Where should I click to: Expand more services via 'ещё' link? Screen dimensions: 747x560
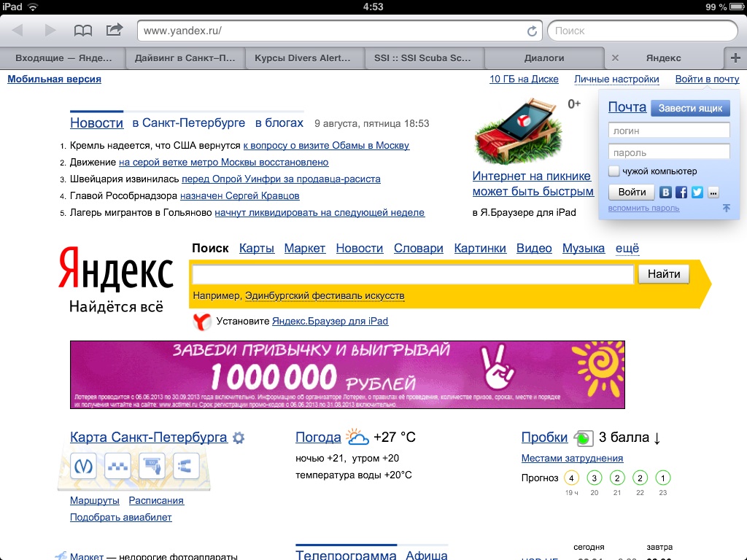click(627, 249)
